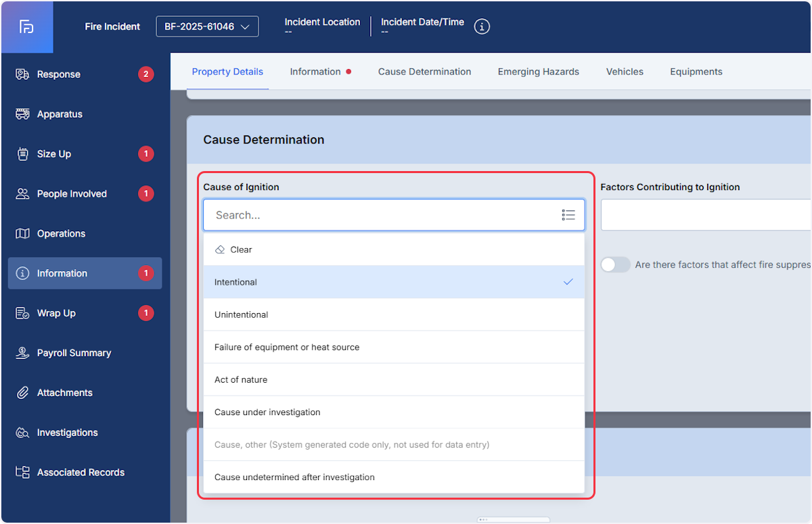Go to Wrap Up section

tap(85, 313)
